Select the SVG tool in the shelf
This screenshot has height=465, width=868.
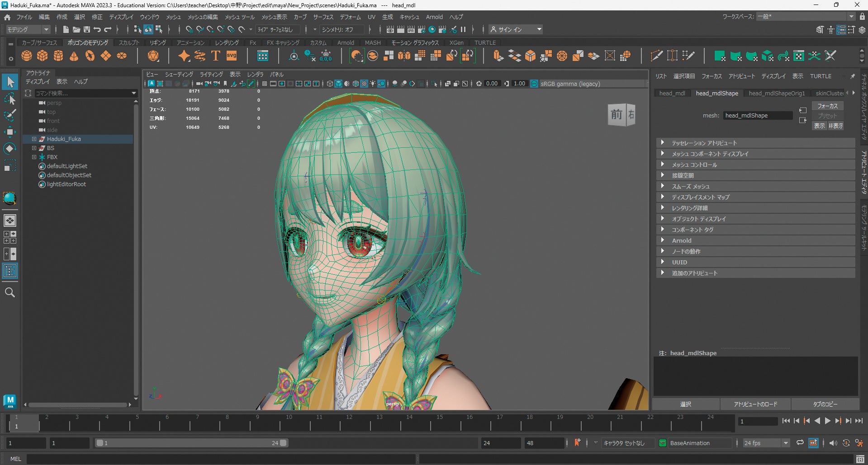click(x=232, y=56)
